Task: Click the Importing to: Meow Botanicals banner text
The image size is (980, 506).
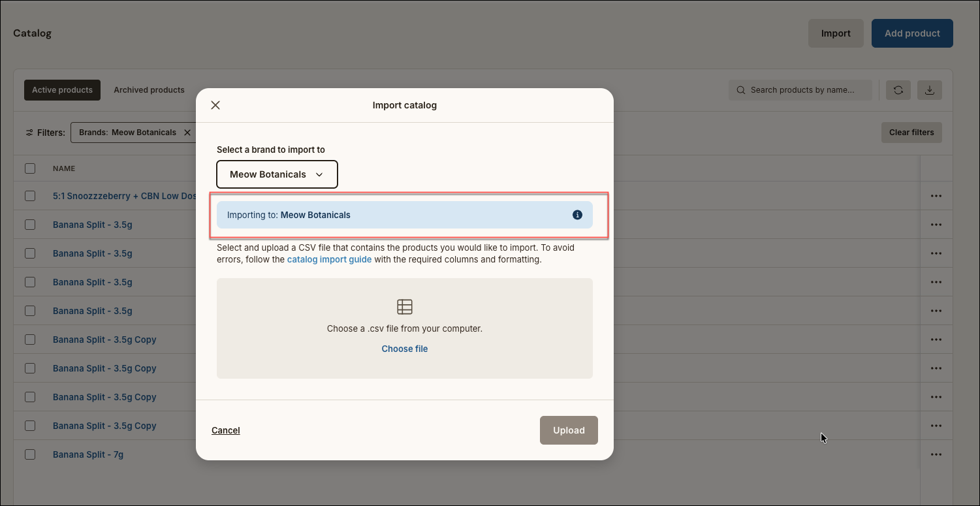Action: 289,215
